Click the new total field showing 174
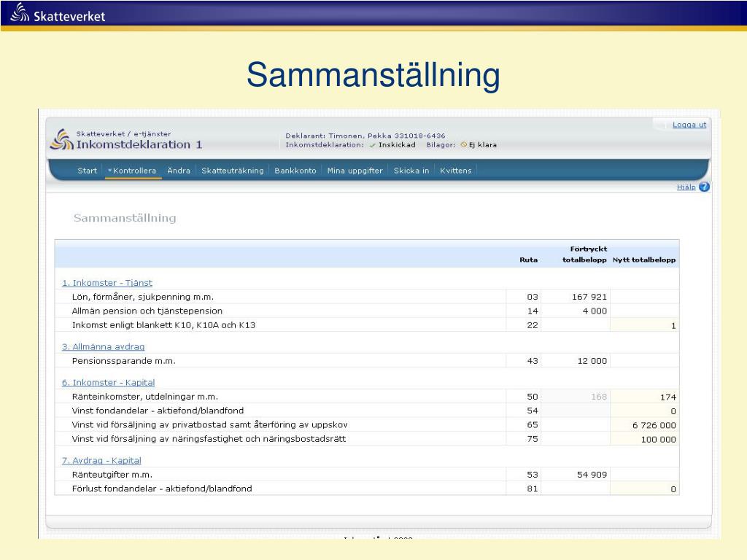 click(x=645, y=397)
